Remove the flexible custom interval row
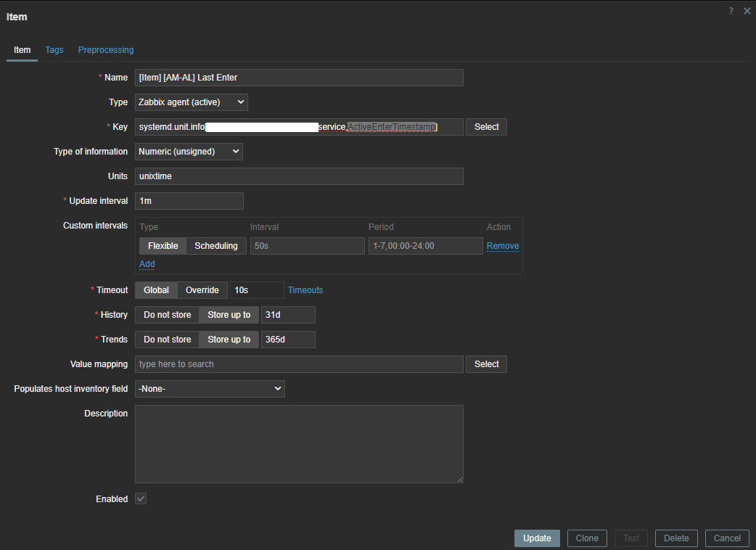Viewport: 756px width, 550px height. point(503,246)
